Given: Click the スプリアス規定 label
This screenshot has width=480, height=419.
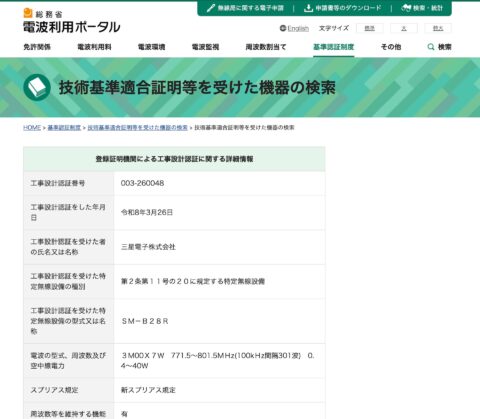Looking at the screenshot, I should point(54,390).
